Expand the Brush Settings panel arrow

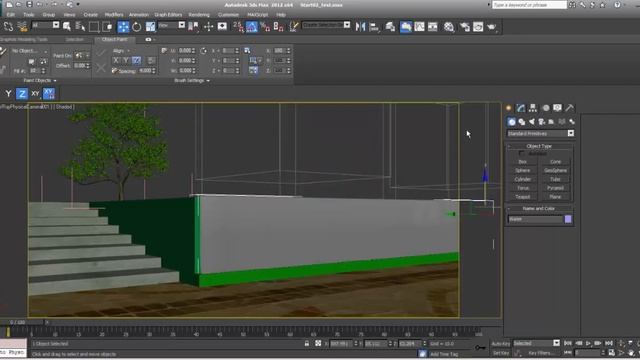coord(208,81)
